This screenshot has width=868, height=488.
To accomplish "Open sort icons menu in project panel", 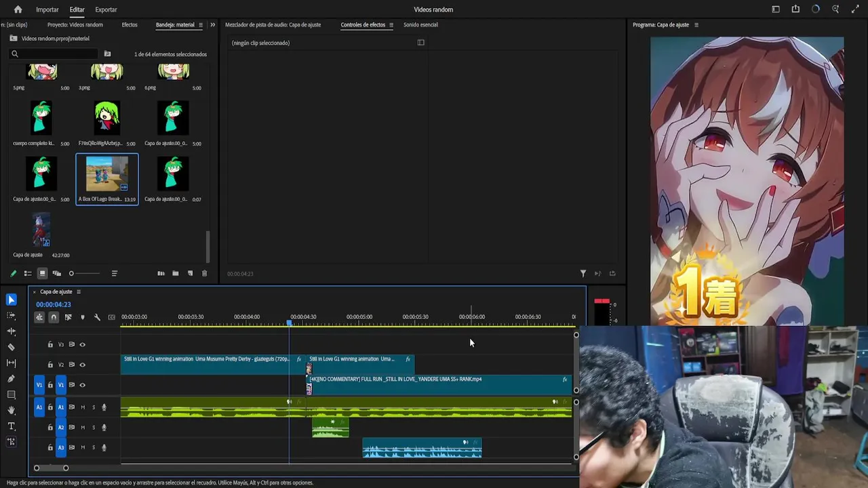I will click(x=114, y=273).
